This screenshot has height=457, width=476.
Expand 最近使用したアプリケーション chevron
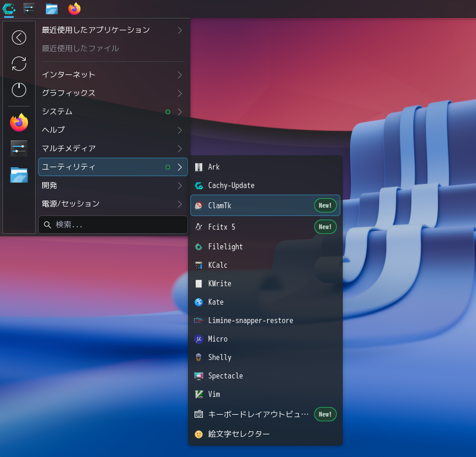pos(180,30)
